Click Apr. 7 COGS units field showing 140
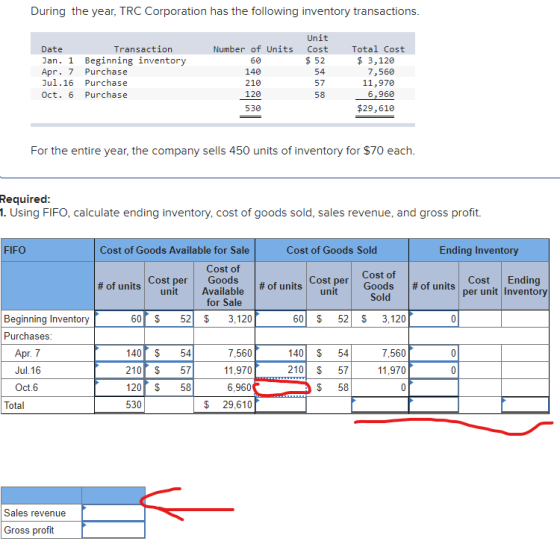The width and height of the screenshot is (560, 544). click(281, 353)
